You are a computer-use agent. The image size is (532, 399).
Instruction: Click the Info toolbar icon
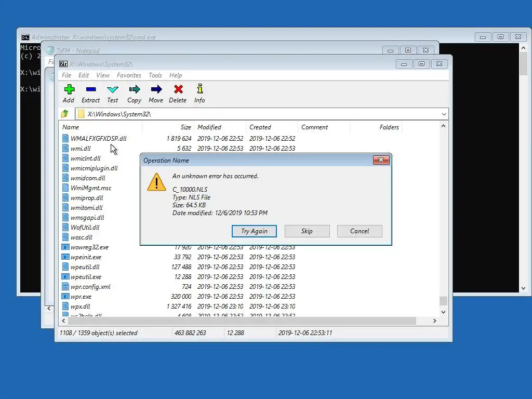pyautogui.click(x=200, y=89)
